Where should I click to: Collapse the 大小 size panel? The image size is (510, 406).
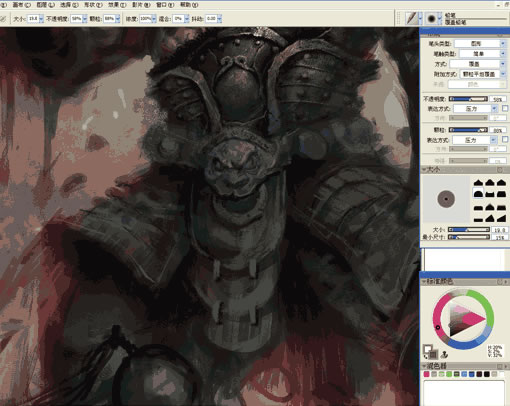[424, 169]
